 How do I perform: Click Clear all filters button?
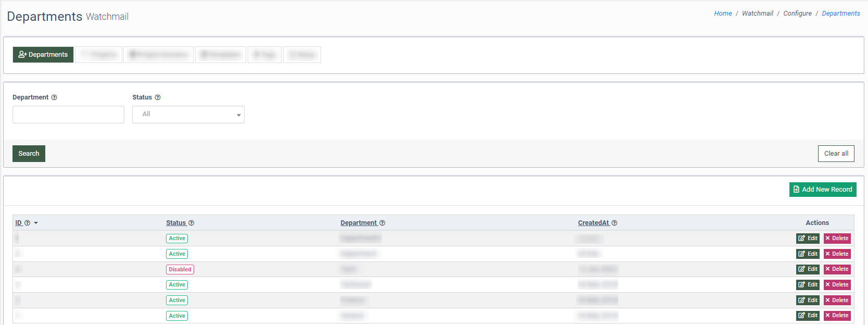click(836, 154)
